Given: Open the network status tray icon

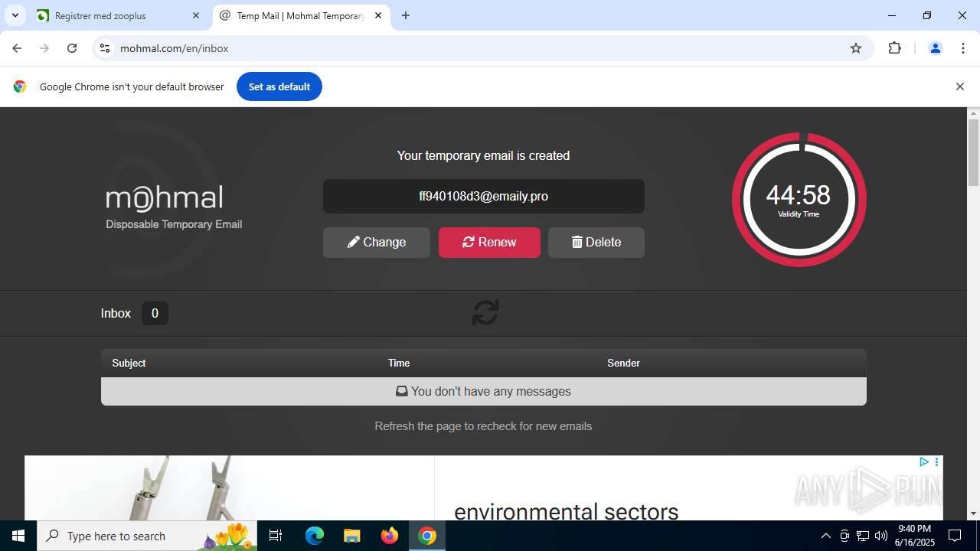Looking at the screenshot, I should pos(863,536).
